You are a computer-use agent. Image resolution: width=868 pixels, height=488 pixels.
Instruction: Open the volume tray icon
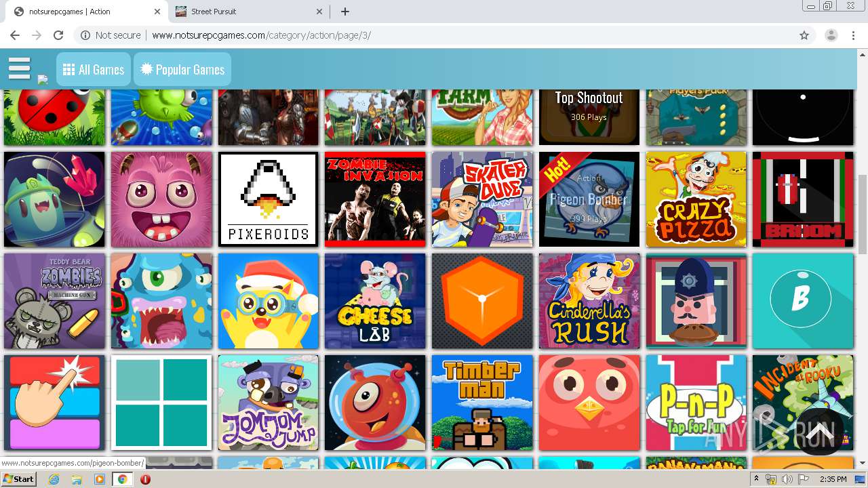787,479
